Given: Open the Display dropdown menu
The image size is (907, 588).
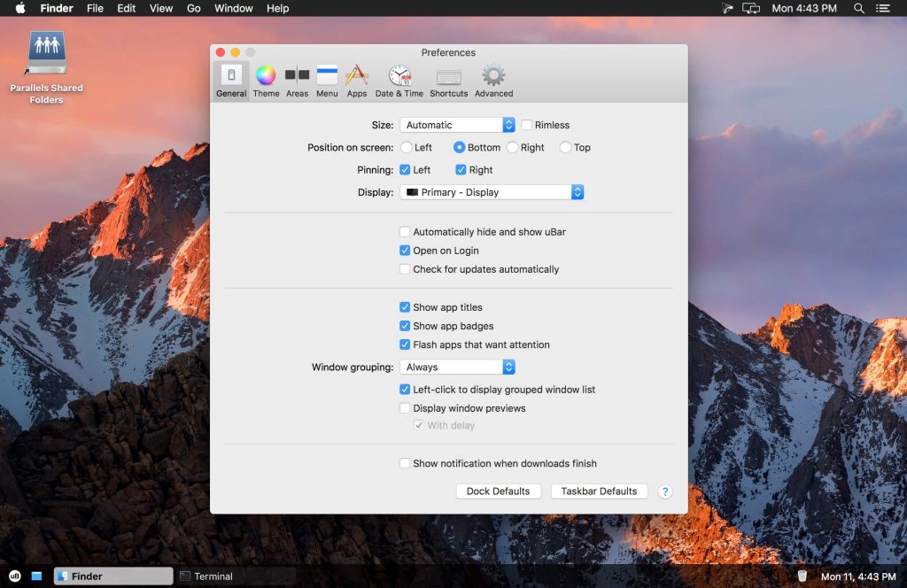Looking at the screenshot, I should [x=492, y=192].
